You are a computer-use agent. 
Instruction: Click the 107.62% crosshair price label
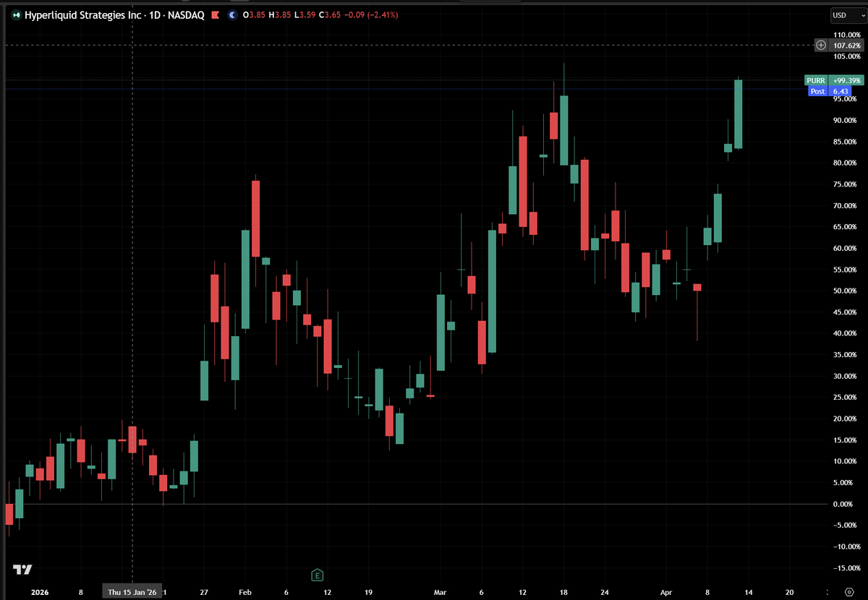point(846,45)
